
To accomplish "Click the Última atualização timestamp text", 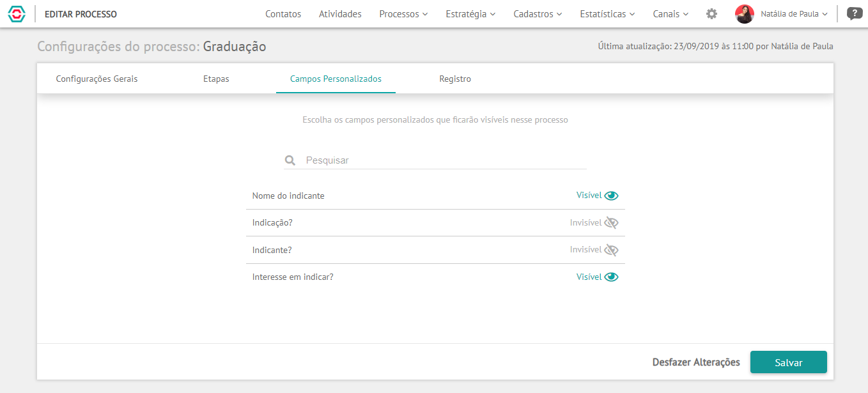I will (x=715, y=47).
